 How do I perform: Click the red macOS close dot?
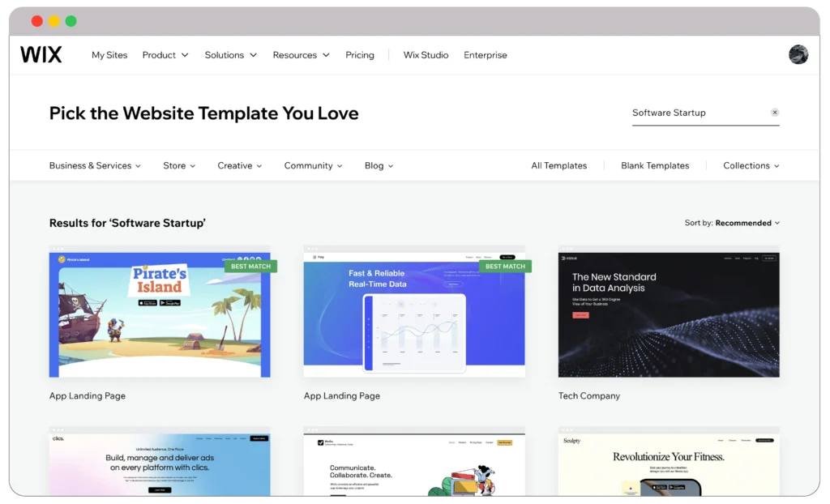[37, 21]
